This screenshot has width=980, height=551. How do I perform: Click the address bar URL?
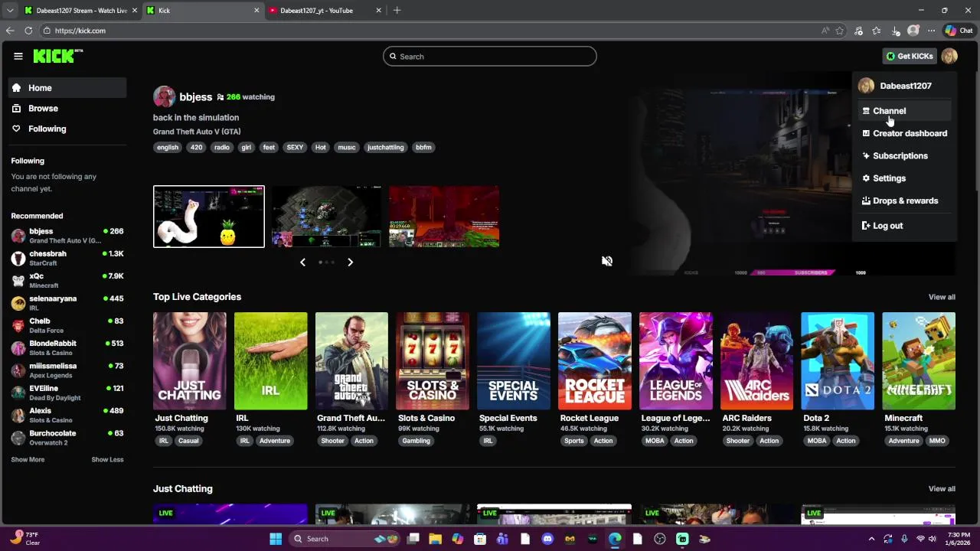pyautogui.click(x=80, y=31)
